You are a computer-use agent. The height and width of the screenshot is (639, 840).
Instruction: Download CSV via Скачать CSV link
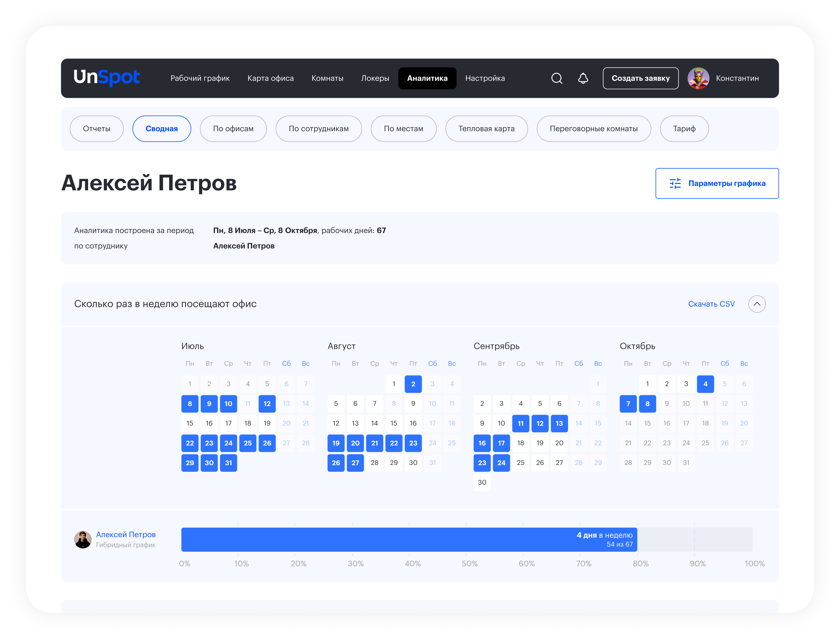[711, 304]
